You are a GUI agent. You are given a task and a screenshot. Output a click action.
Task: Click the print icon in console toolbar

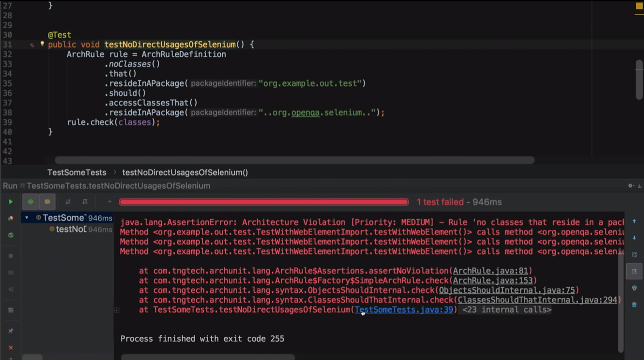tap(634, 288)
